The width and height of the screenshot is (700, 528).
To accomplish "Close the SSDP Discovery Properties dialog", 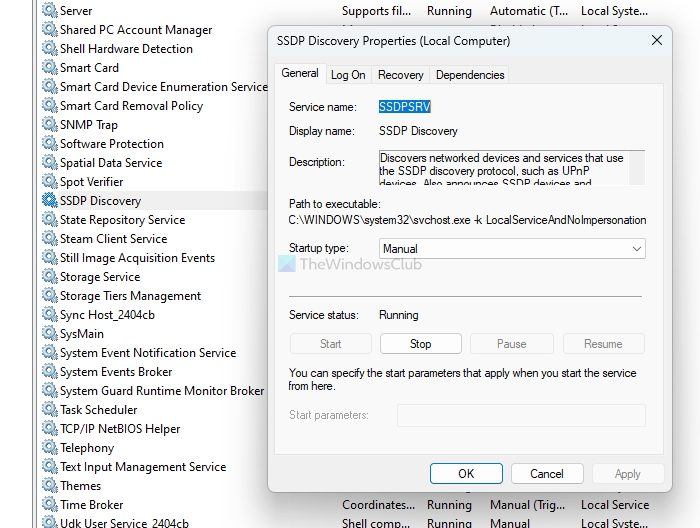I will (656, 41).
